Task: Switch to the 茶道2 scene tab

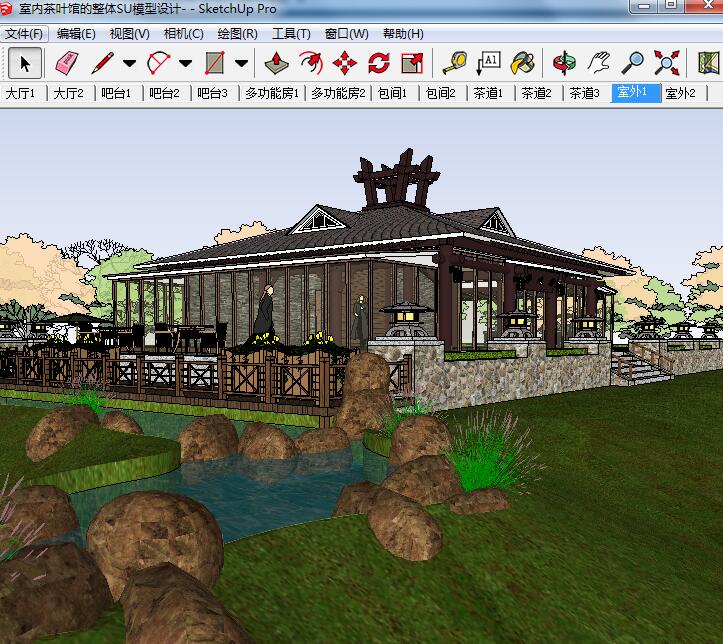Action: click(536, 93)
